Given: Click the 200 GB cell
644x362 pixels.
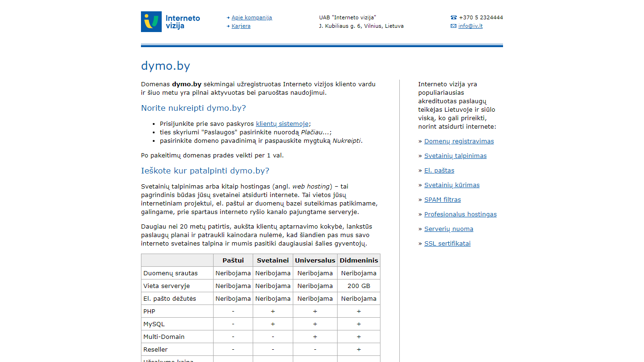Looking at the screenshot, I should (x=359, y=286).
